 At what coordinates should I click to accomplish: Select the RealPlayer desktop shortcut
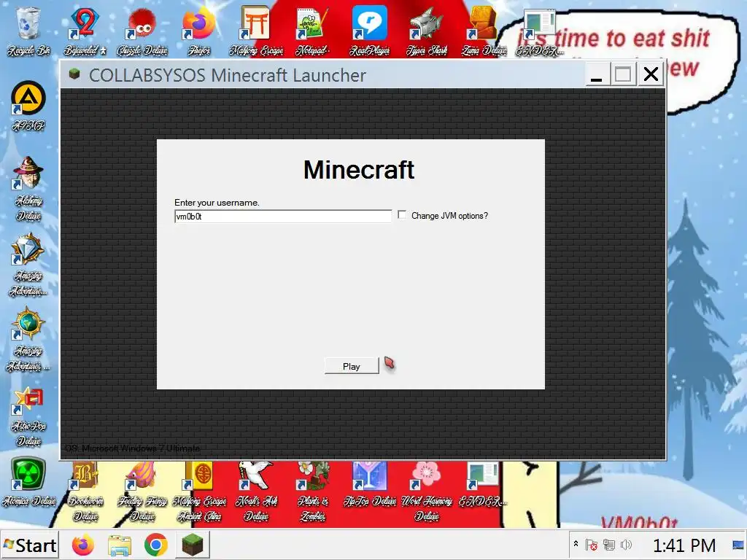pos(370,31)
